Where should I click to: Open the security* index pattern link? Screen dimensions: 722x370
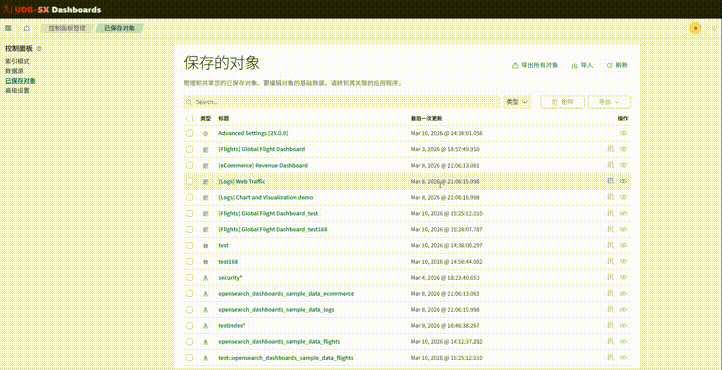(230, 278)
